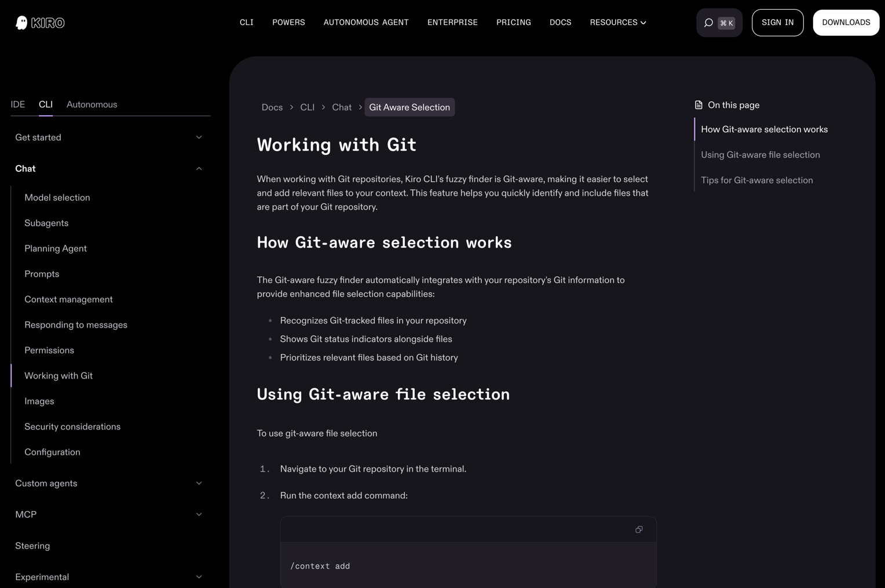The image size is (885, 588).
Task: Open search using the magnifier icon
Action: [x=708, y=23]
